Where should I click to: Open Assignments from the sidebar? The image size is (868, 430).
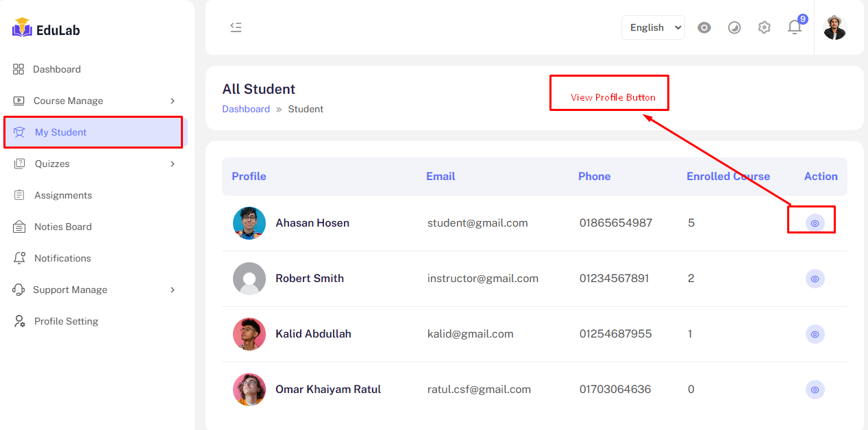pyautogui.click(x=62, y=195)
